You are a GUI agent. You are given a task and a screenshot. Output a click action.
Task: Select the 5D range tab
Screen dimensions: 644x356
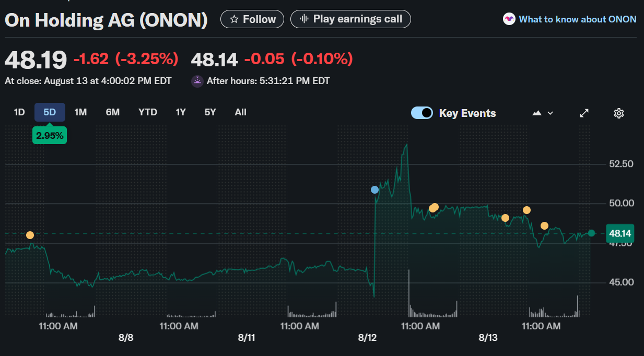[50, 112]
